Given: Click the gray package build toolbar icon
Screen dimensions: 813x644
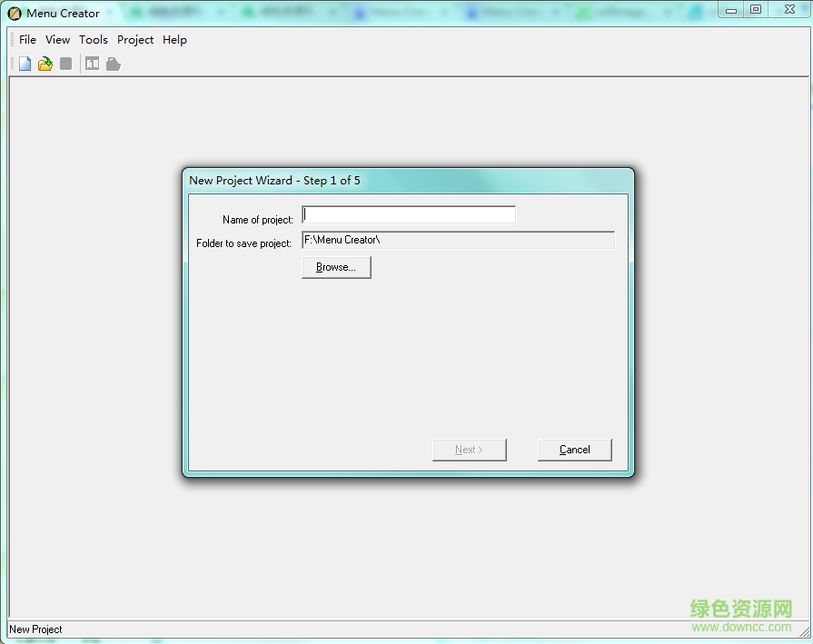Looking at the screenshot, I should click(x=113, y=64).
